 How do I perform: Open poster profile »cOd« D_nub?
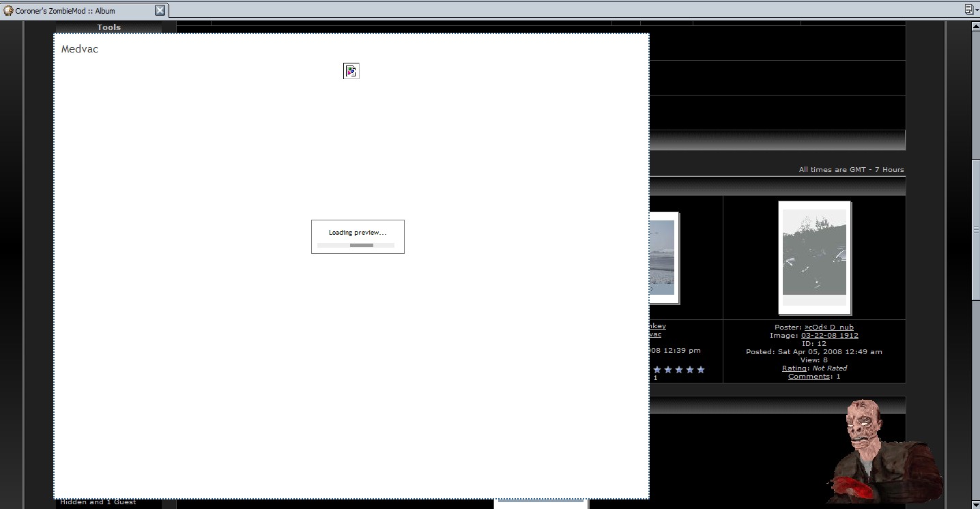[828, 328]
